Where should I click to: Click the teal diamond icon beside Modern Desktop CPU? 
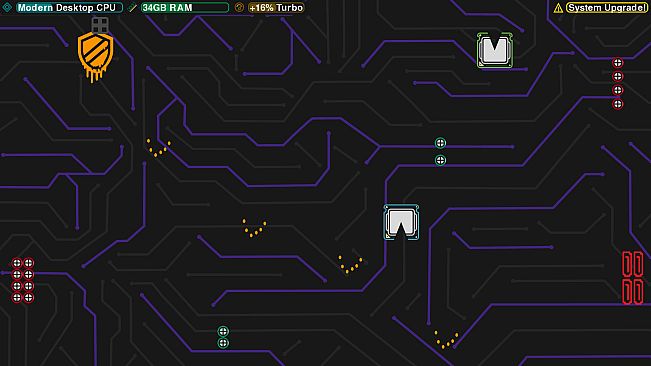(x=7, y=7)
